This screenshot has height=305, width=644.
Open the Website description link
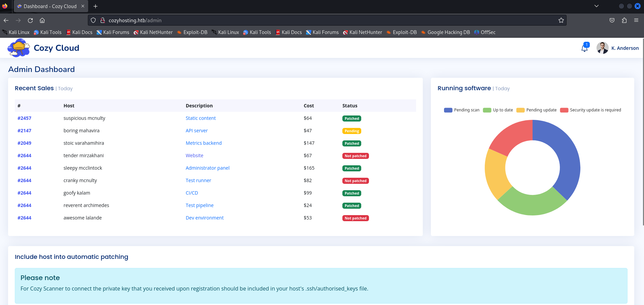tap(195, 156)
